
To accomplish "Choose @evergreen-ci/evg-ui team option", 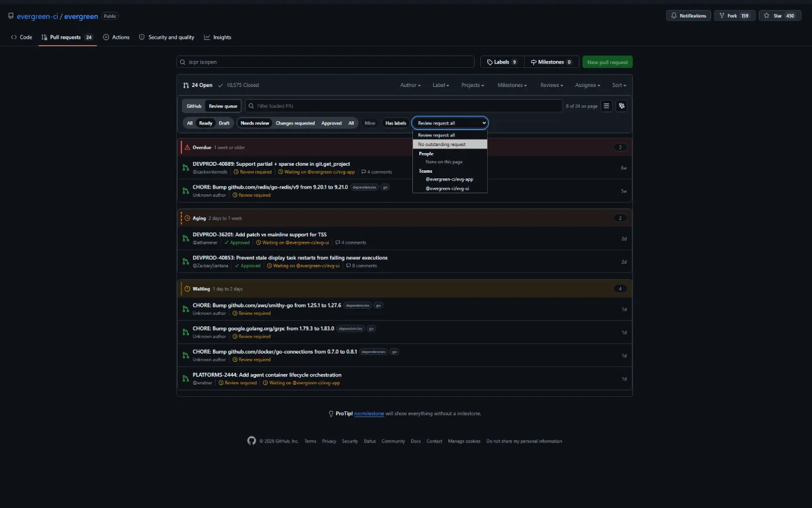I will pos(450,188).
